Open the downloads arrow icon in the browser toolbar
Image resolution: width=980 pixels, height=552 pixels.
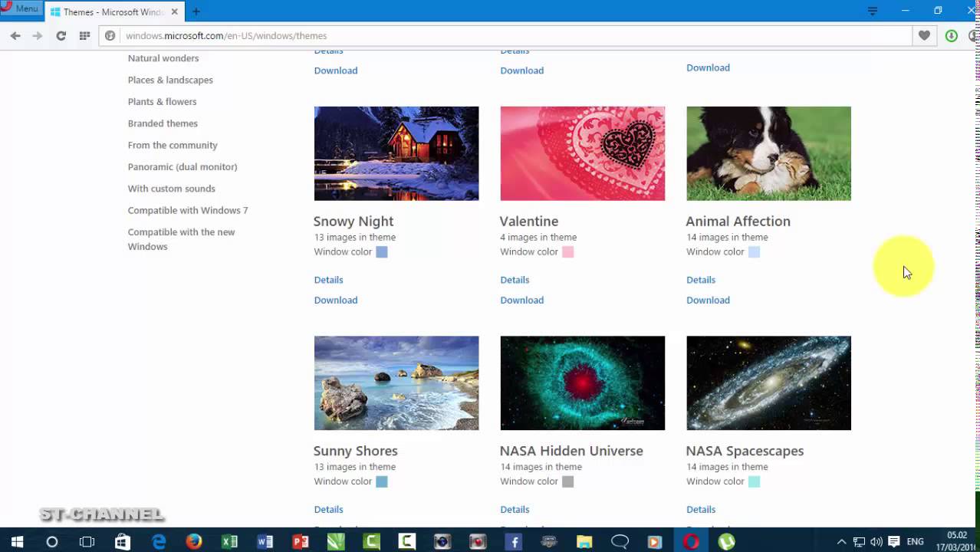[x=952, y=35]
